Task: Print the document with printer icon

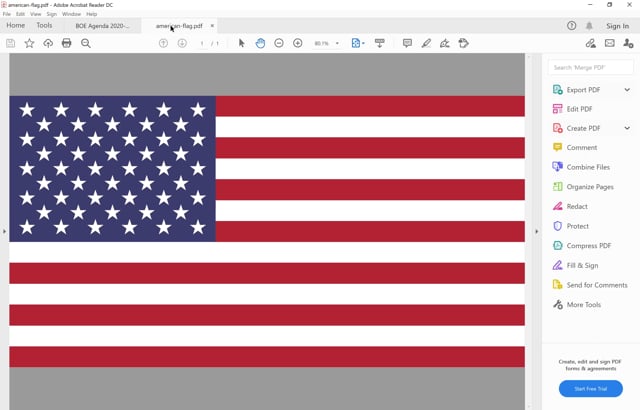Action: tap(67, 43)
